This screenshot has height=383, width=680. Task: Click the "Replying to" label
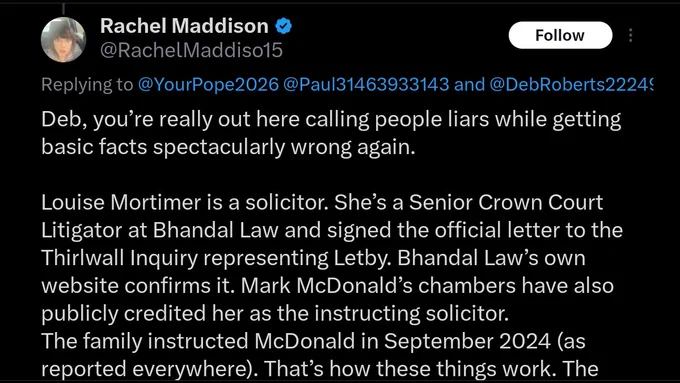(x=87, y=84)
